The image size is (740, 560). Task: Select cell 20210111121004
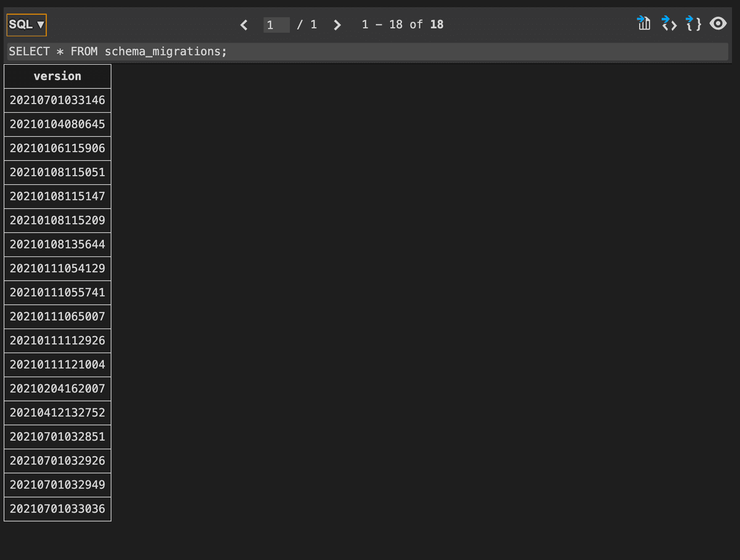point(57,364)
